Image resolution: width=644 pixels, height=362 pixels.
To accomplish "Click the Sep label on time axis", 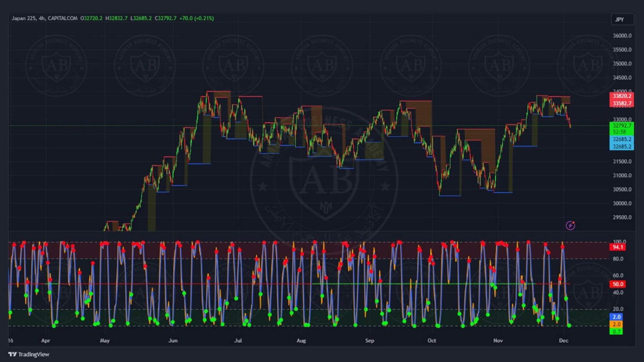I will (370, 341).
